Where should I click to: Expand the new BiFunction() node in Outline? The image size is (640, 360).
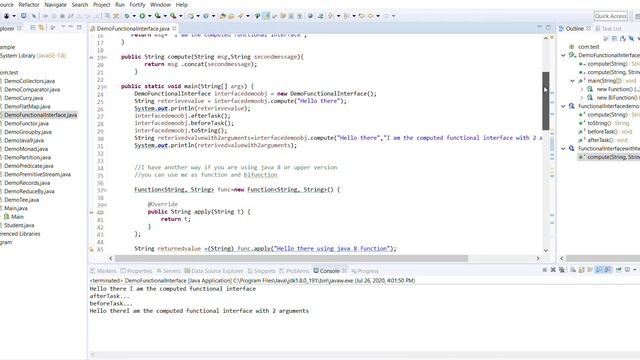[582, 98]
